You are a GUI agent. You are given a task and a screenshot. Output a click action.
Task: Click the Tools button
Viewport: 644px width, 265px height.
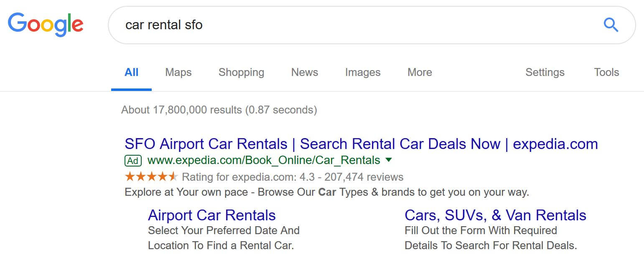click(606, 72)
